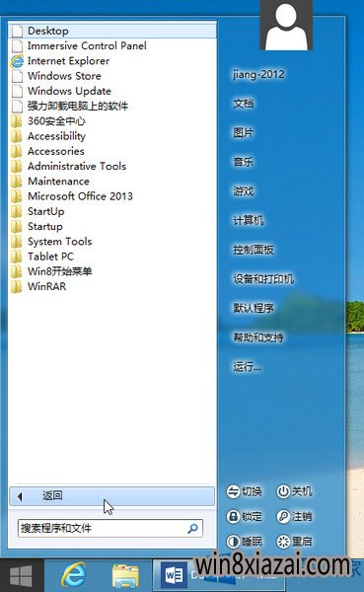Open 控制面板 control panel link

pyautogui.click(x=254, y=250)
